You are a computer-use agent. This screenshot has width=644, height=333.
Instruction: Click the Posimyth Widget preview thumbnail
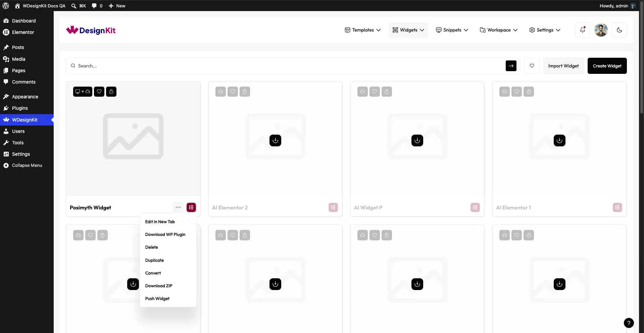(x=133, y=138)
